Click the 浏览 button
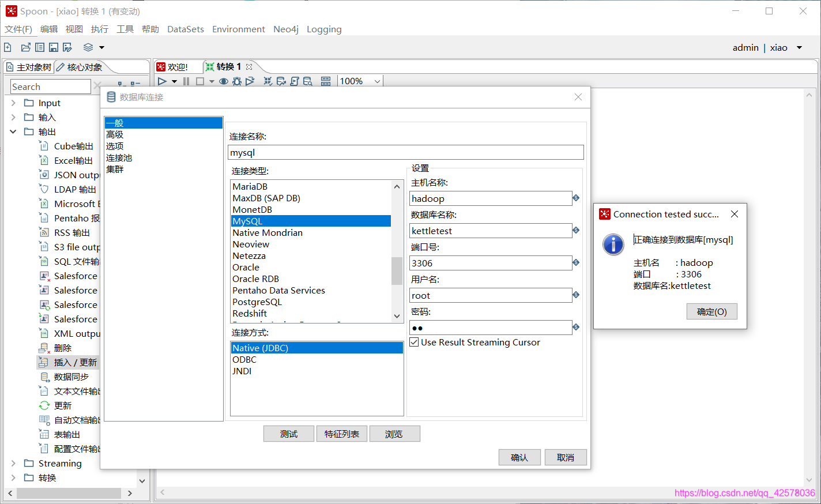This screenshot has width=821, height=504. coord(394,434)
